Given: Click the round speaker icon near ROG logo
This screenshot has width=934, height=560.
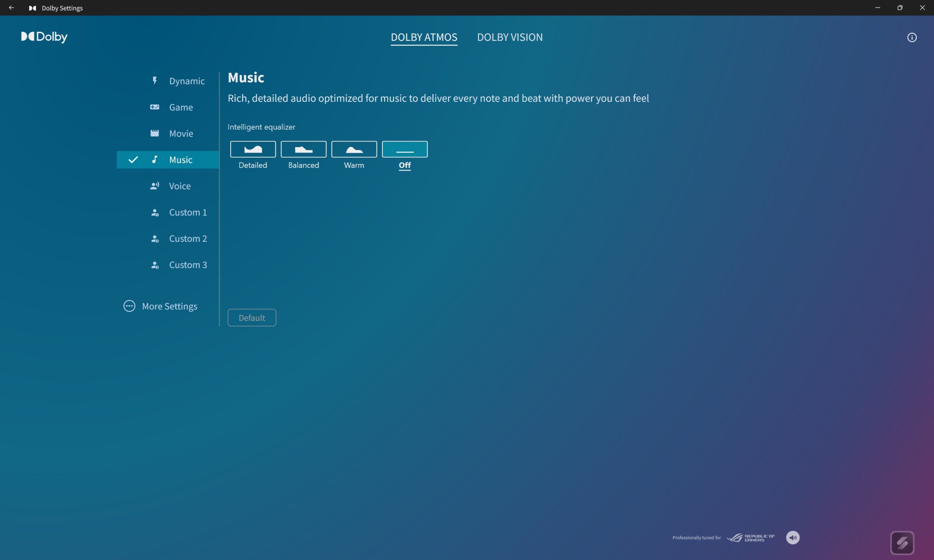Looking at the screenshot, I should tap(792, 537).
